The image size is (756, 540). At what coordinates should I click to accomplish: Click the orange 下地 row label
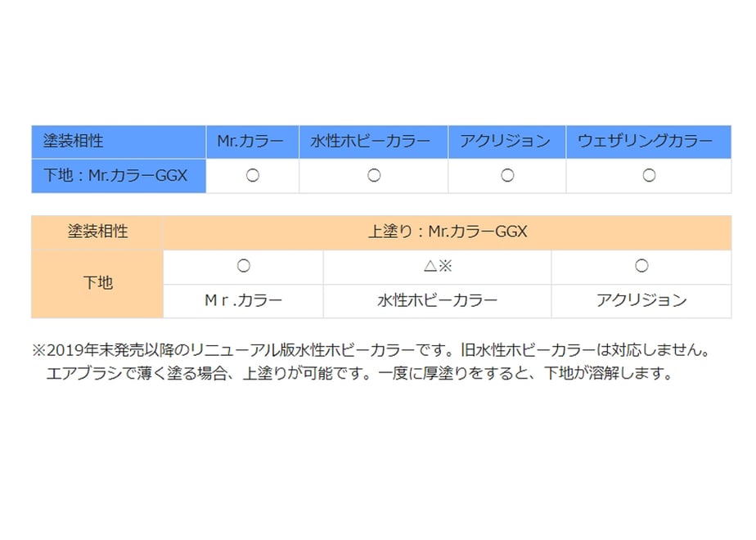(97, 283)
